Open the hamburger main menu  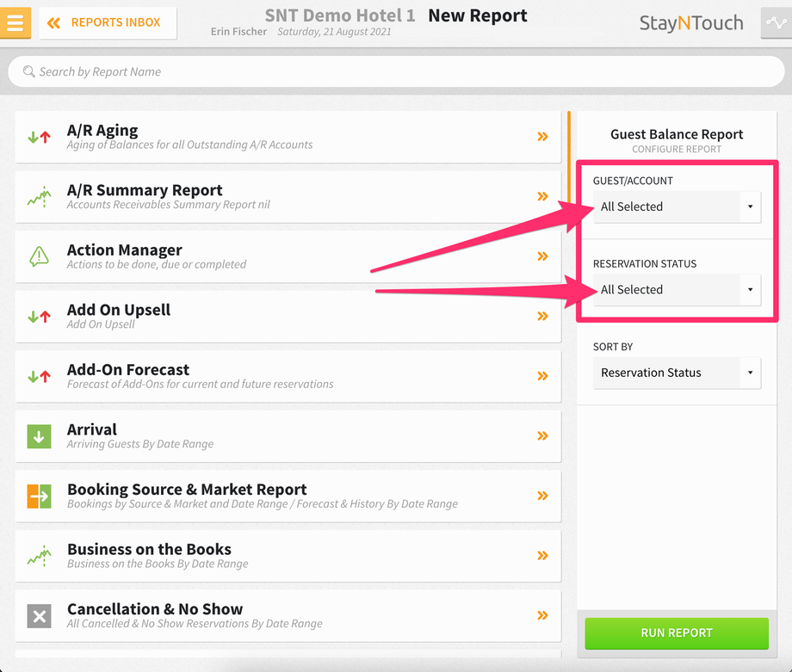[15, 22]
